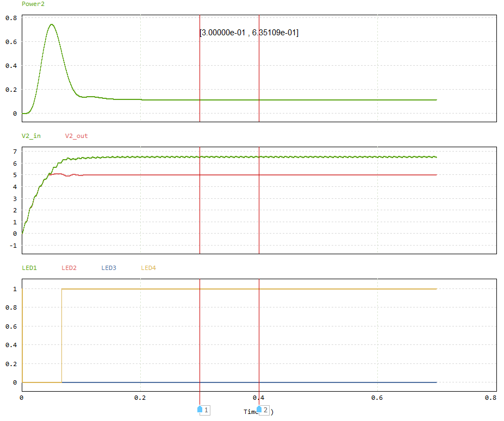Image resolution: width=504 pixels, height=421 pixels.
Task: Click the blue cursor 1 marker icon
Action: click(x=200, y=409)
